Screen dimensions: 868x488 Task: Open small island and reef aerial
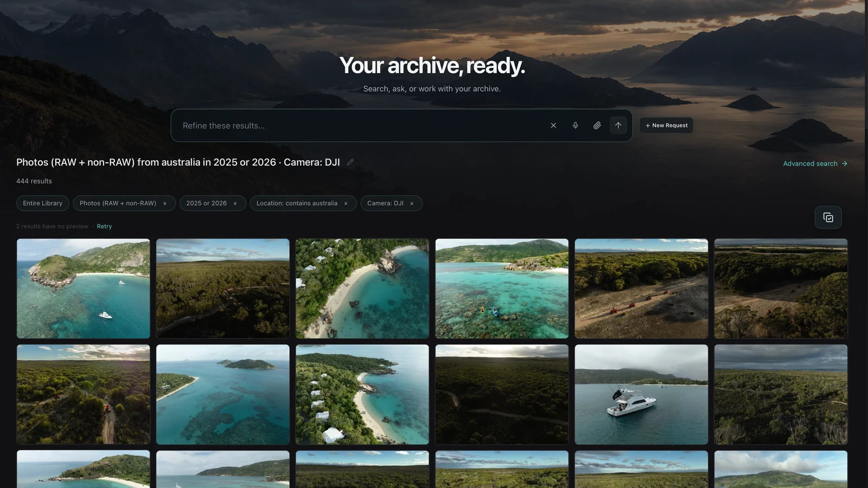pyautogui.click(x=223, y=394)
